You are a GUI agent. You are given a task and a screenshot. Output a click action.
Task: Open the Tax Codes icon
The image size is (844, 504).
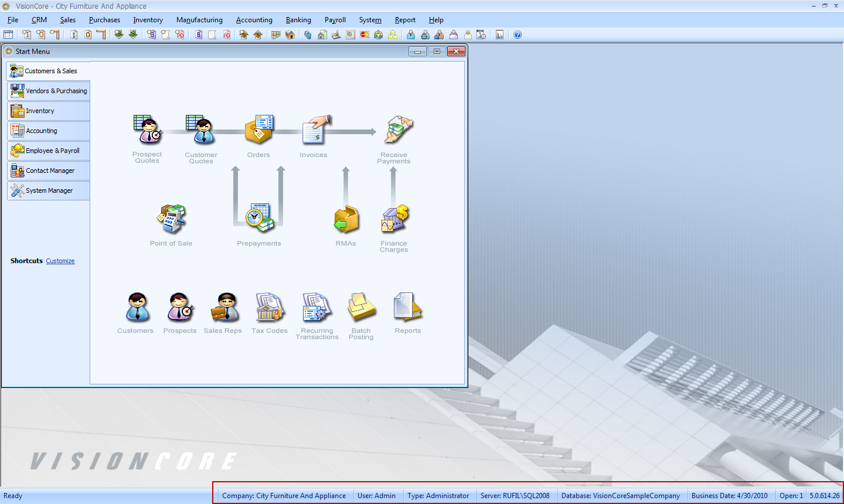pos(270,307)
